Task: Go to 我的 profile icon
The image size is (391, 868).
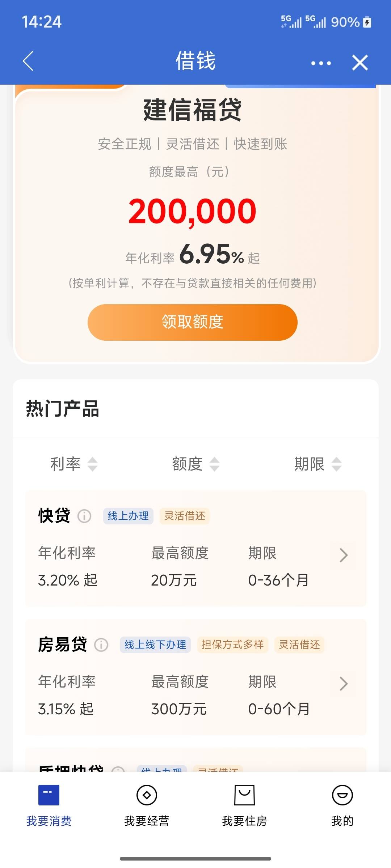Action: point(342,795)
